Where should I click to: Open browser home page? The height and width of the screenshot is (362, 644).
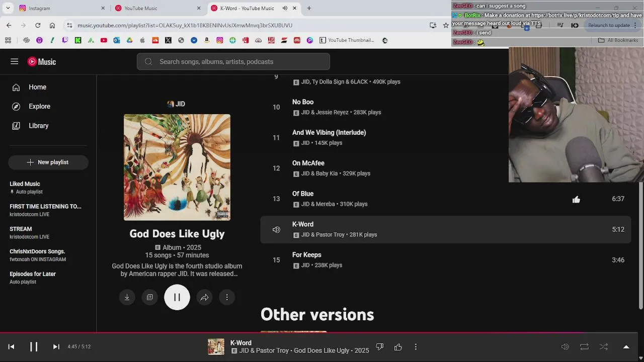click(52, 25)
